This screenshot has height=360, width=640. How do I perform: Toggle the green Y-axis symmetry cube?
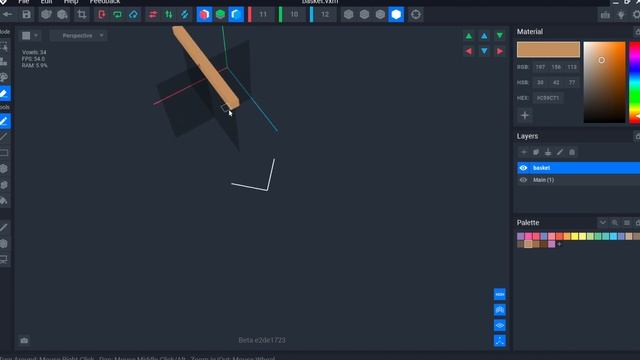pyautogui.click(x=220, y=15)
